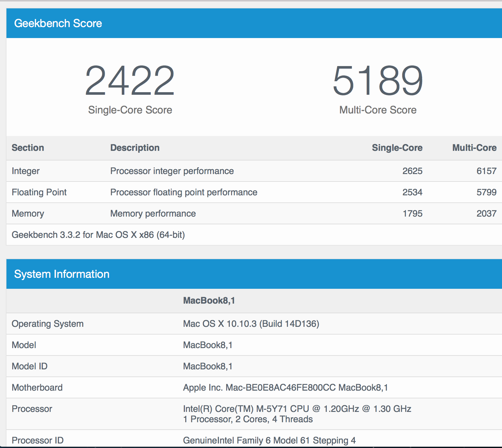Screen dimensions: 502x448
Task: Click the Intel Core M-5Y71 CPU text
Action: pyautogui.click(x=297, y=409)
